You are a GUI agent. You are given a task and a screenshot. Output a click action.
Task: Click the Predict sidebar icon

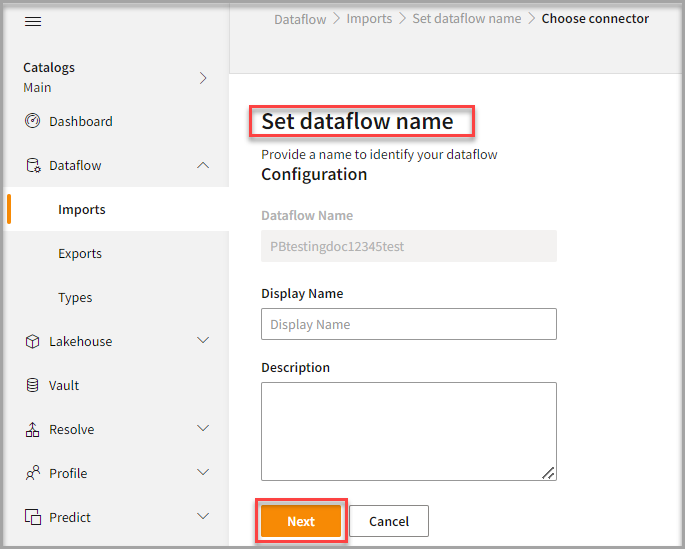pos(33,518)
